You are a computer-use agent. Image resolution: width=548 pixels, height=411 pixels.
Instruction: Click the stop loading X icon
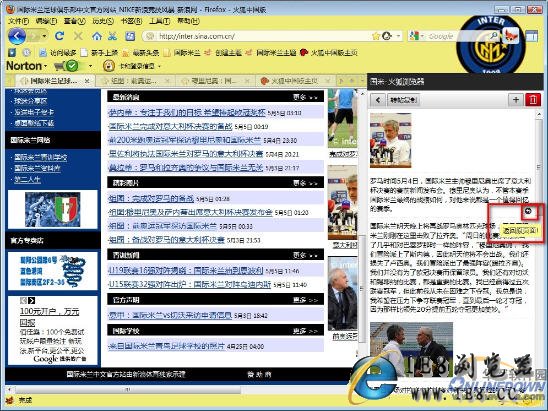(x=78, y=36)
